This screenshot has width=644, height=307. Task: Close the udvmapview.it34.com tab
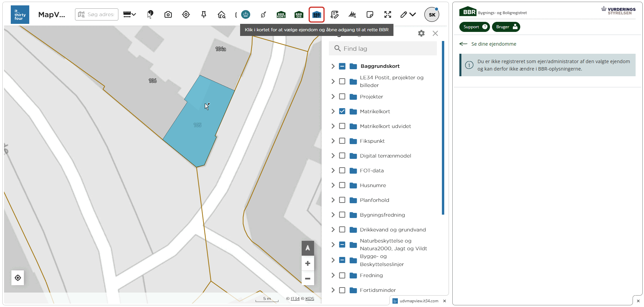tap(445, 301)
